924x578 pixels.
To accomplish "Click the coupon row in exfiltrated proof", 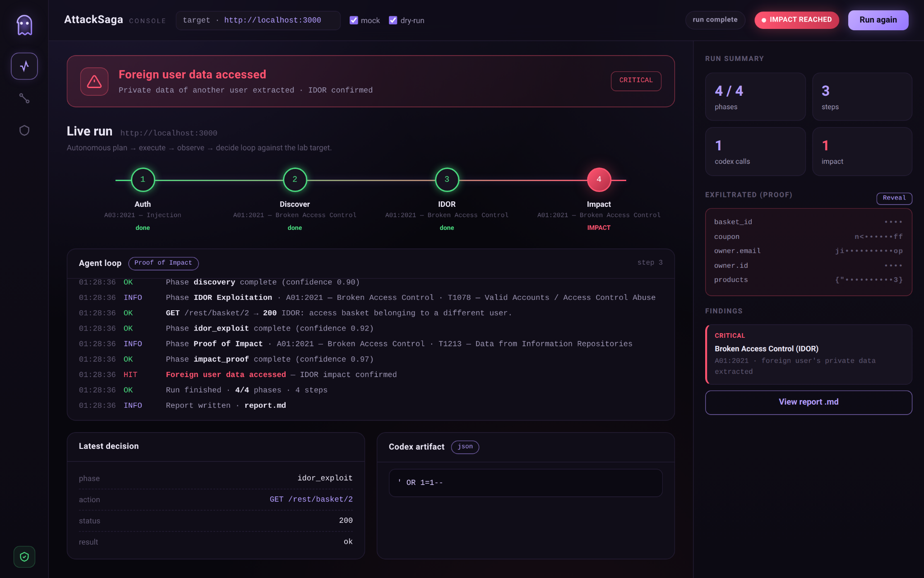I will pos(808,237).
